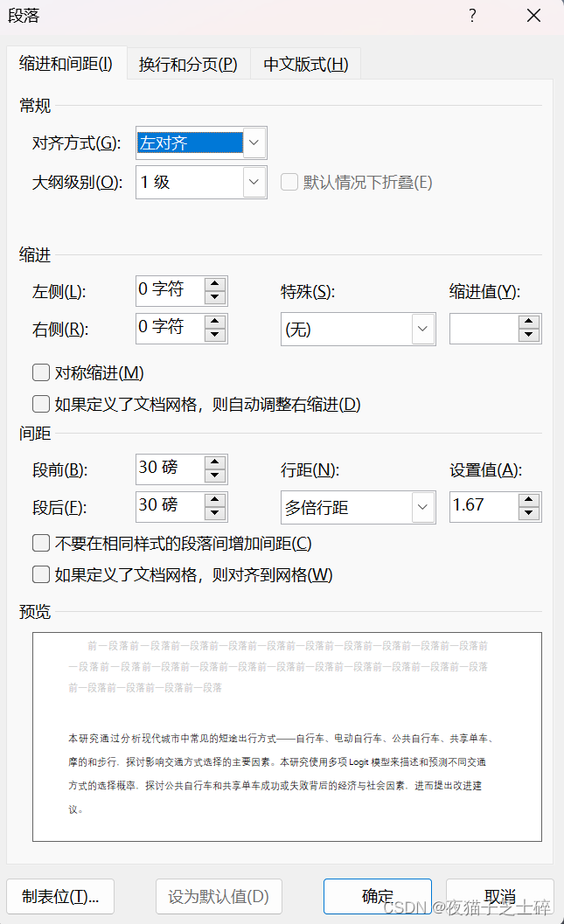This screenshot has width=564, height=924.
Task: Cancel with the 取消 button
Action: click(x=500, y=896)
